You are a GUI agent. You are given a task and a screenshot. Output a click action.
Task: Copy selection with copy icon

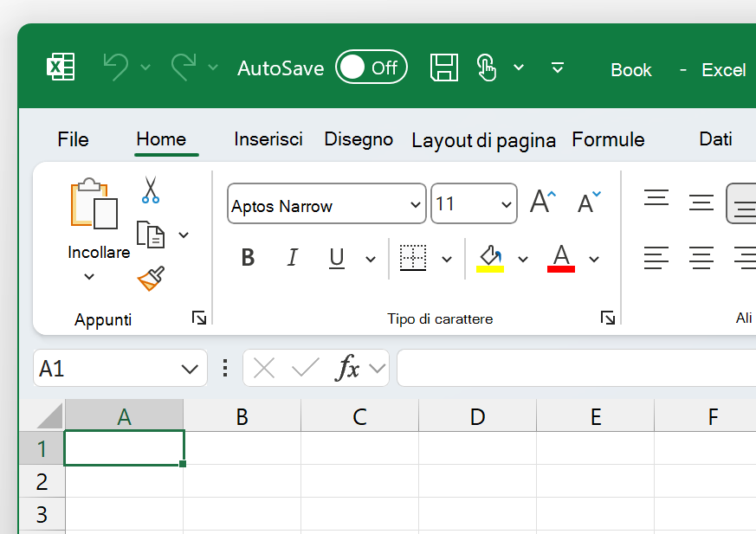tap(151, 235)
